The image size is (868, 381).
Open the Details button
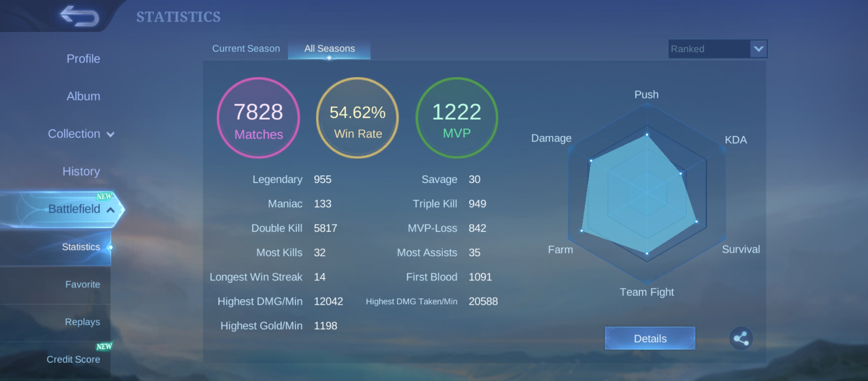click(650, 338)
